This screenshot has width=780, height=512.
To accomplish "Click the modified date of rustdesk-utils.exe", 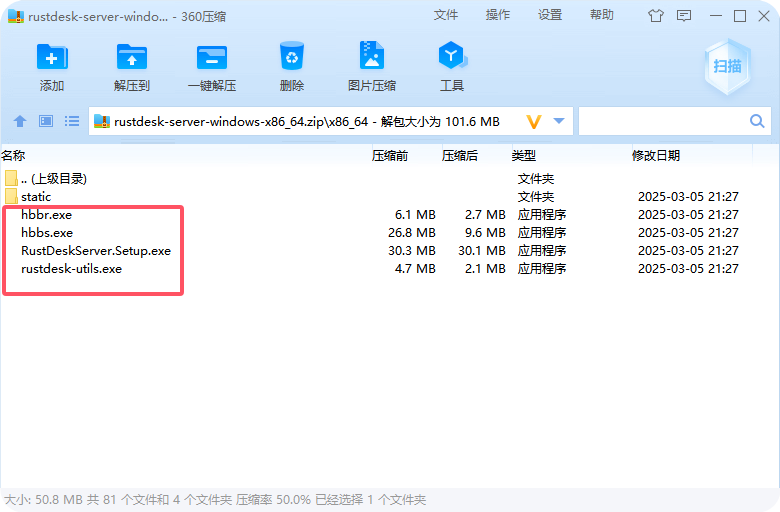I will [688, 269].
